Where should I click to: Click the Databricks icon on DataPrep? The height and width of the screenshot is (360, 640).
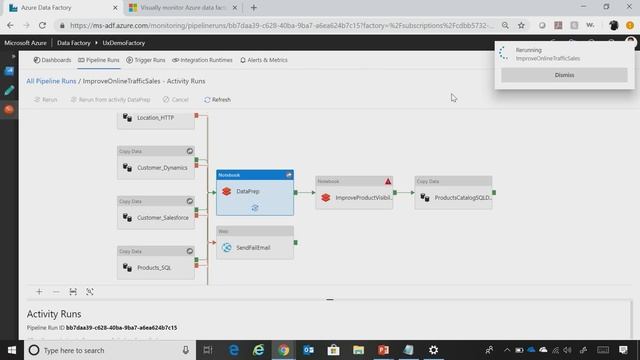point(227,191)
